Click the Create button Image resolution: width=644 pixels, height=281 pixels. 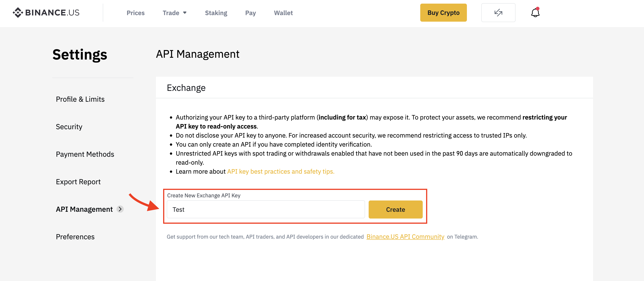tap(395, 209)
